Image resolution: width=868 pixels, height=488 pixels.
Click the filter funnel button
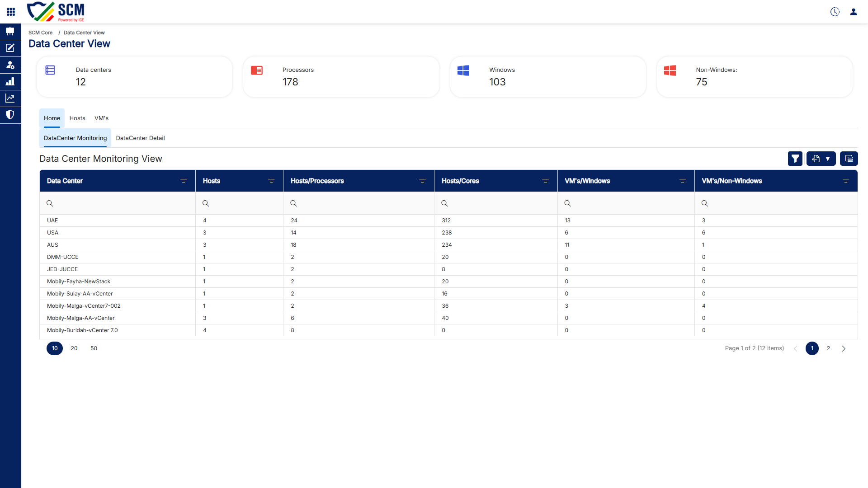tap(795, 159)
